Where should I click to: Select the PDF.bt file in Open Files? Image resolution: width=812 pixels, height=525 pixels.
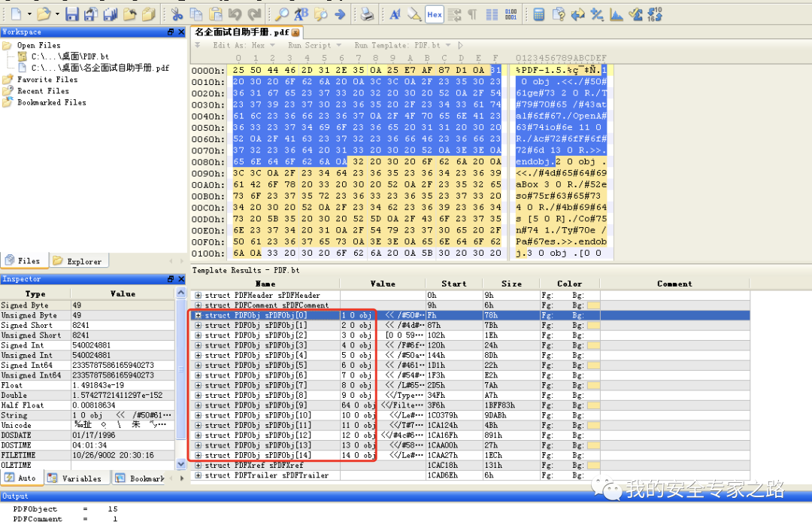click(68, 56)
